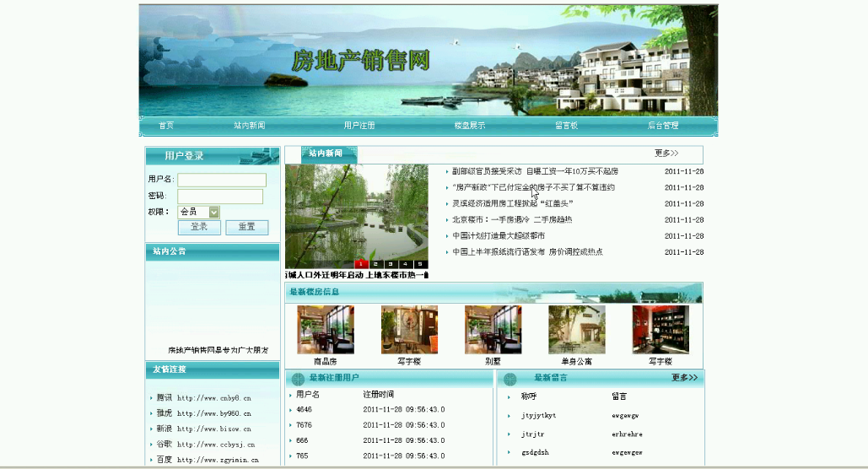Select slide 2 on news image slider
The image size is (868, 469).
(x=376, y=264)
